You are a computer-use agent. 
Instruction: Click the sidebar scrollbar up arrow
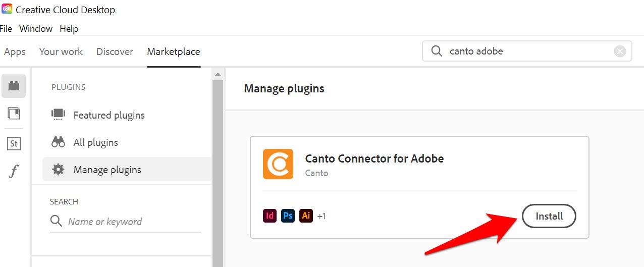(218, 75)
